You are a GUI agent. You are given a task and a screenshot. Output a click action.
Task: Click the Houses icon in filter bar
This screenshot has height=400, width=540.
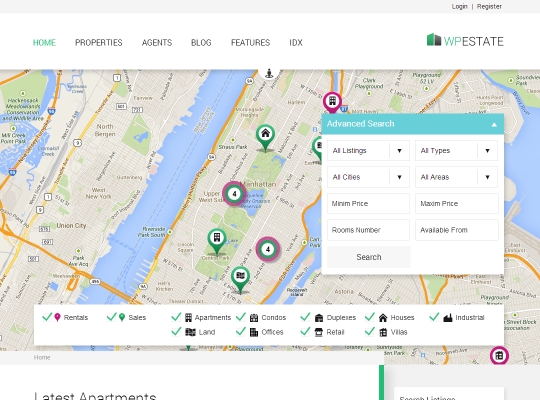point(383,317)
